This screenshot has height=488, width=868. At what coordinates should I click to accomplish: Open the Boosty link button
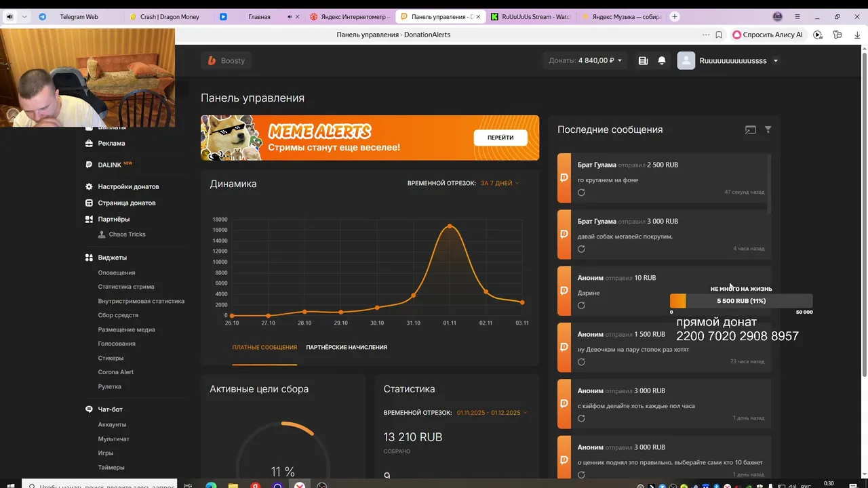coord(226,60)
